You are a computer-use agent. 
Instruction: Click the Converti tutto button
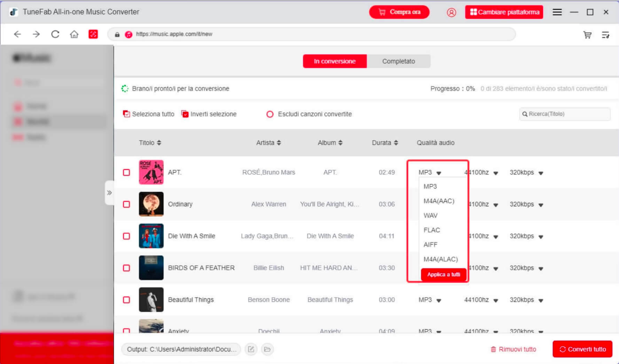(582, 349)
